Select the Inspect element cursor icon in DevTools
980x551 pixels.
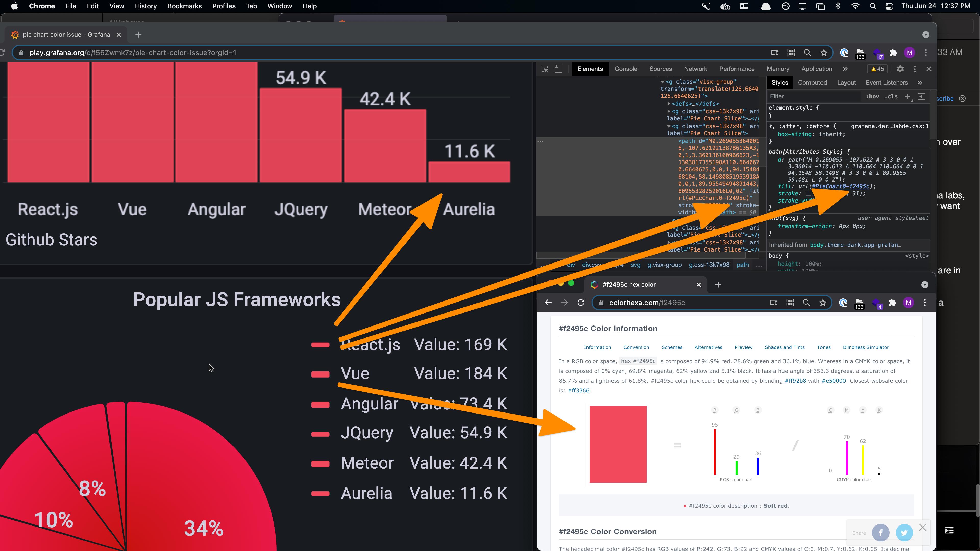544,69
